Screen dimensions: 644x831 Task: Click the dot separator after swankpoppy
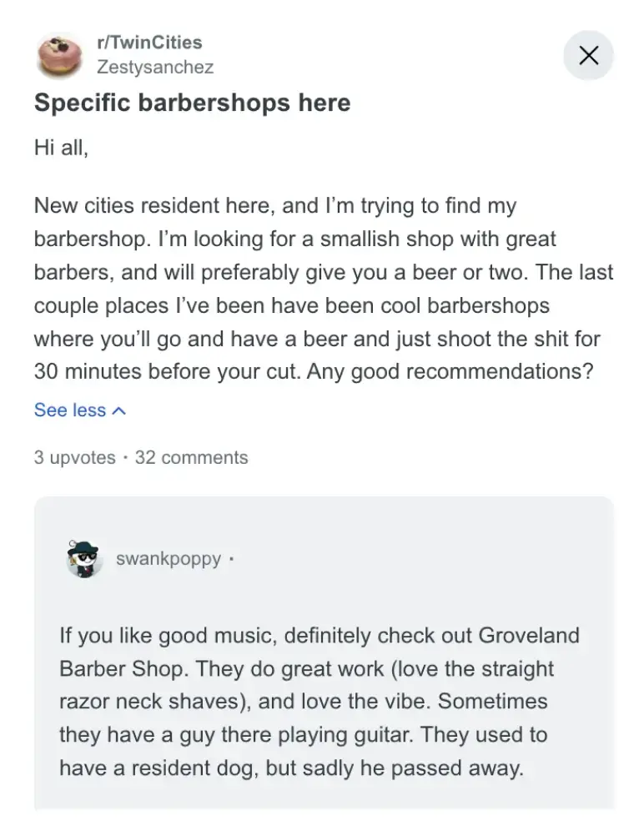click(230, 559)
